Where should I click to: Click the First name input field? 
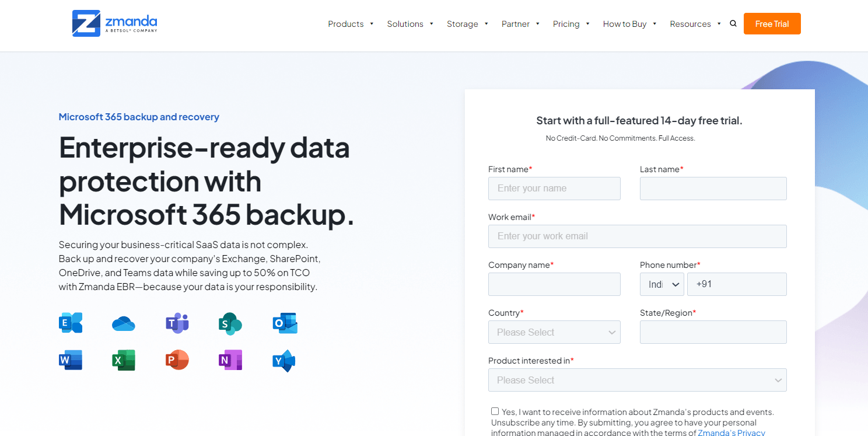coord(554,188)
